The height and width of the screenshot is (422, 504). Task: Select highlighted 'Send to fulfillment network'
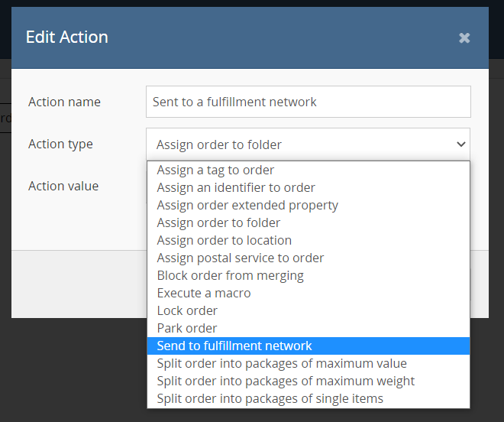point(234,346)
